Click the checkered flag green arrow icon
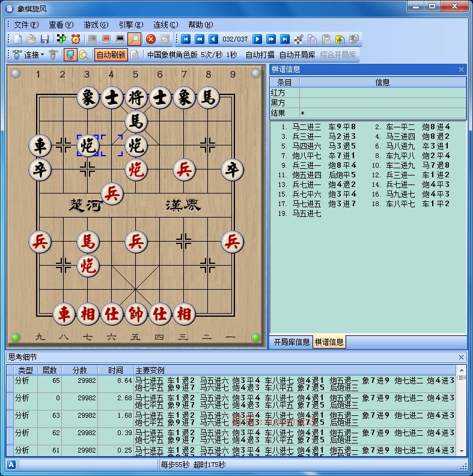This screenshot has width=473, height=476. [x=62, y=39]
